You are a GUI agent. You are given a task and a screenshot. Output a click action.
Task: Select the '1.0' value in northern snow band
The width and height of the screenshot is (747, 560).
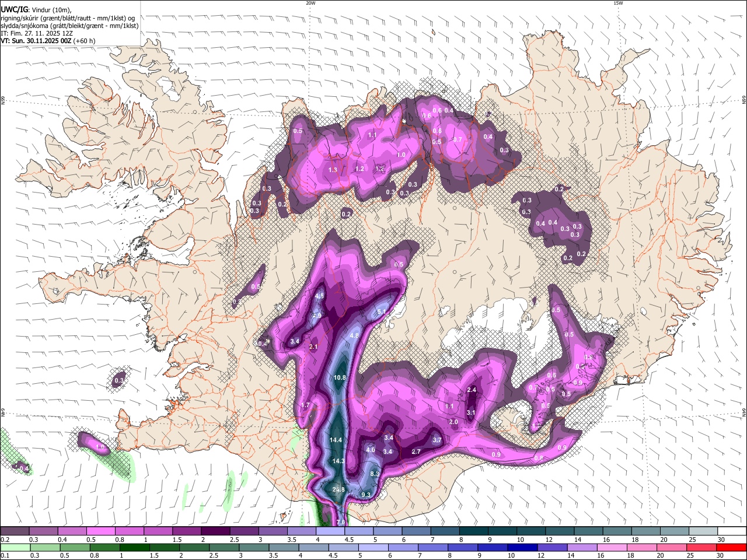pyautogui.click(x=401, y=155)
